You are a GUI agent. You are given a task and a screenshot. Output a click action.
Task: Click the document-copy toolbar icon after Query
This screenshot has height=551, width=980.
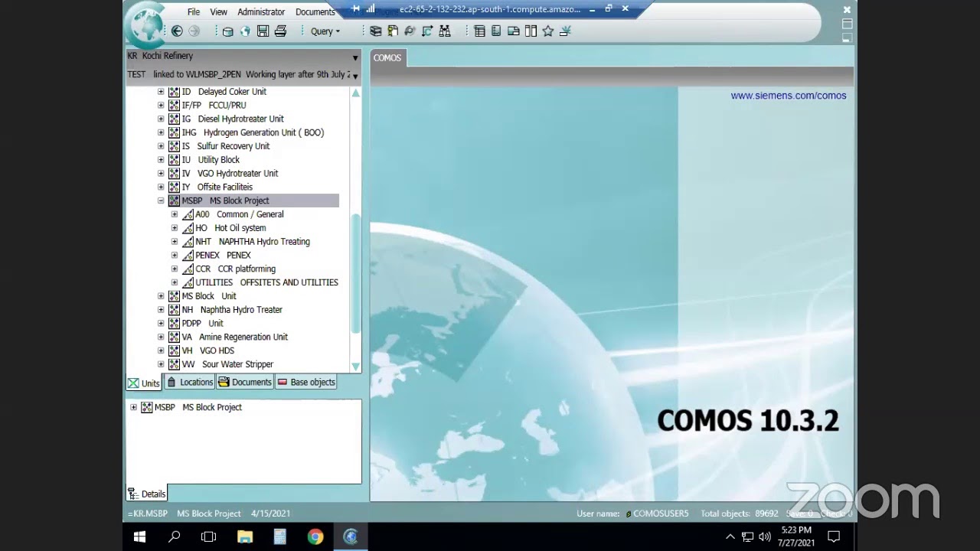(x=393, y=31)
